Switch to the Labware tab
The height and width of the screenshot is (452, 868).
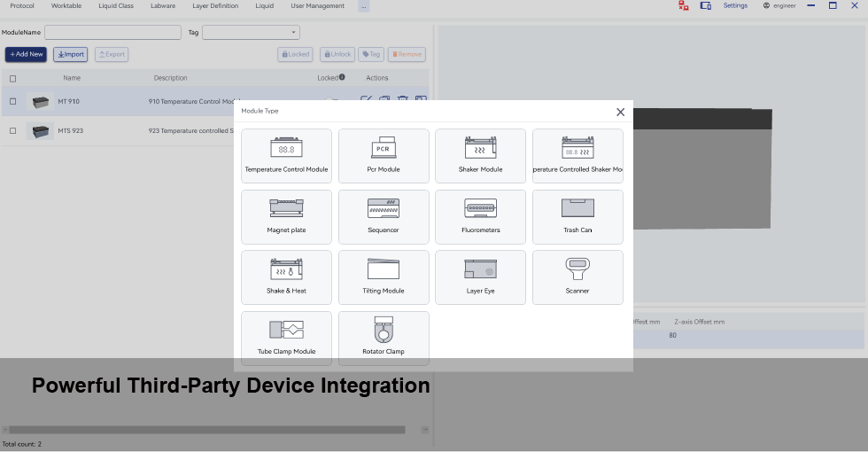tap(163, 6)
